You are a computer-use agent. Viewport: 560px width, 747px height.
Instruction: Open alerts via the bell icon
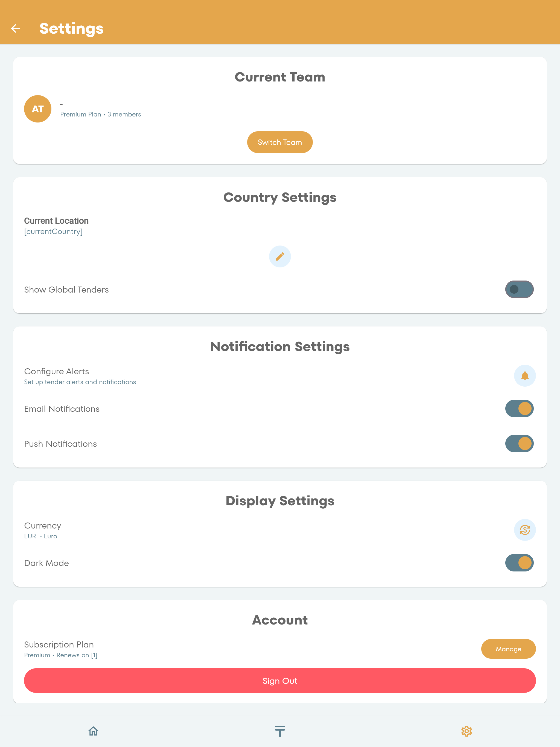(524, 375)
